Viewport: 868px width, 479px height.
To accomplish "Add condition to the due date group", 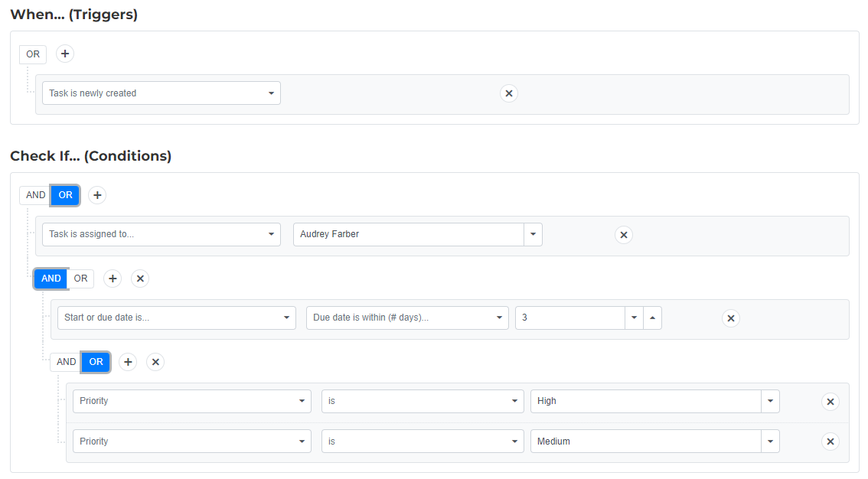I will pyautogui.click(x=113, y=279).
